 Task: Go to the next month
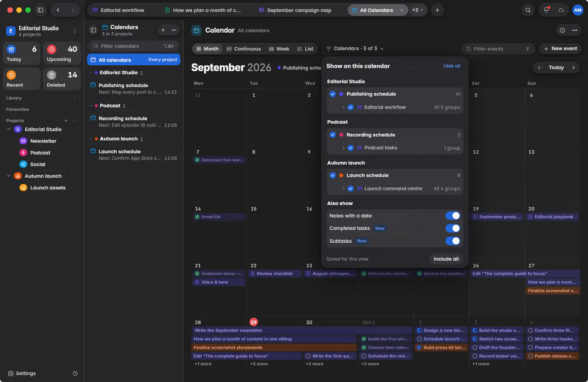coord(573,68)
